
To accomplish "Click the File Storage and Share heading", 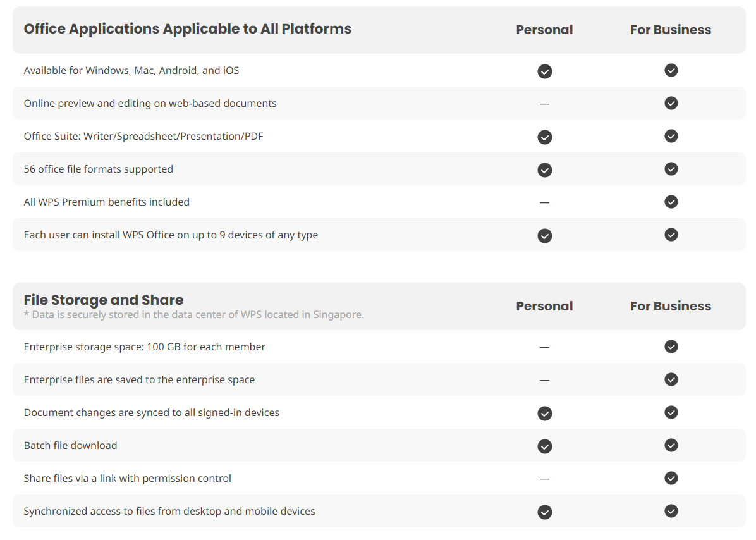I will [x=104, y=300].
